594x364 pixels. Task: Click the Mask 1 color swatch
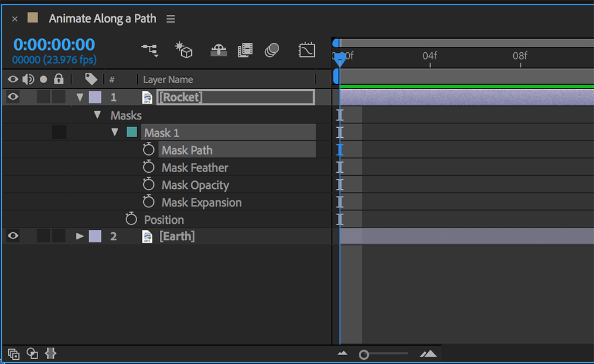131,132
